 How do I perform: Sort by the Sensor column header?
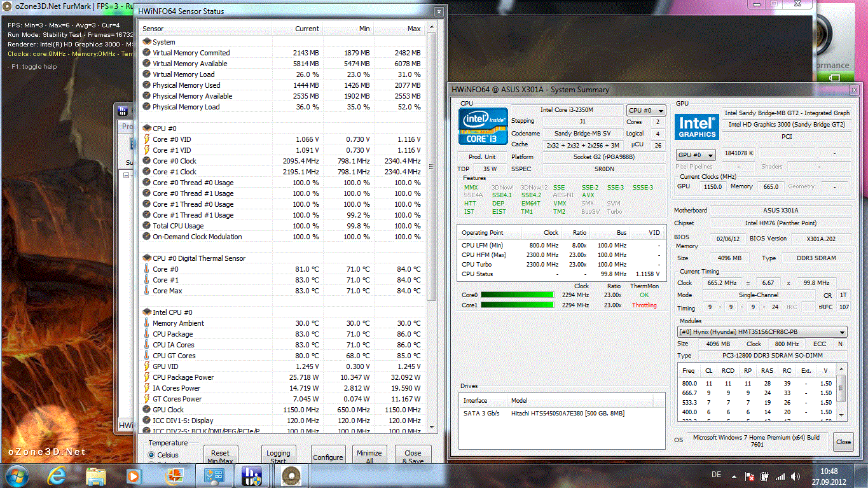[x=206, y=29]
